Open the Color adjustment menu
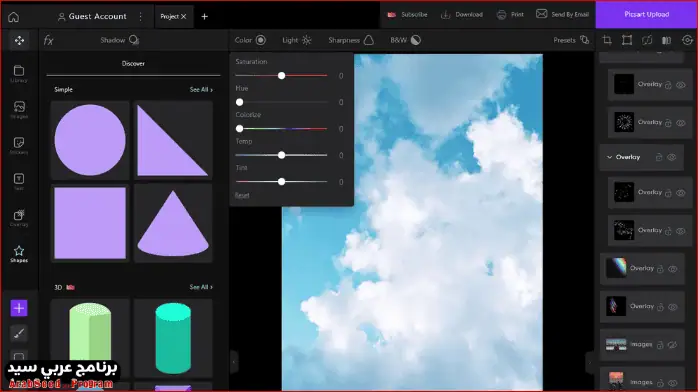 pyautogui.click(x=250, y=40)
